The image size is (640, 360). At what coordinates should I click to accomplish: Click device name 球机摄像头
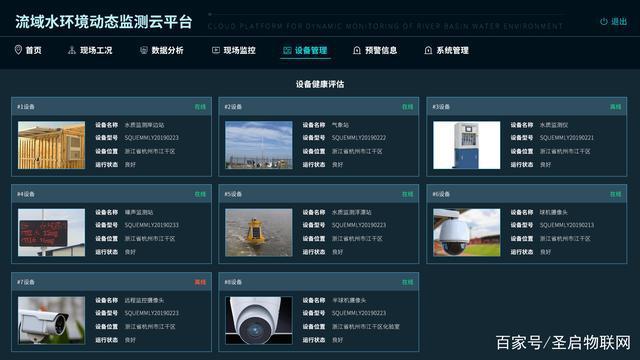(x=553, y=212)
